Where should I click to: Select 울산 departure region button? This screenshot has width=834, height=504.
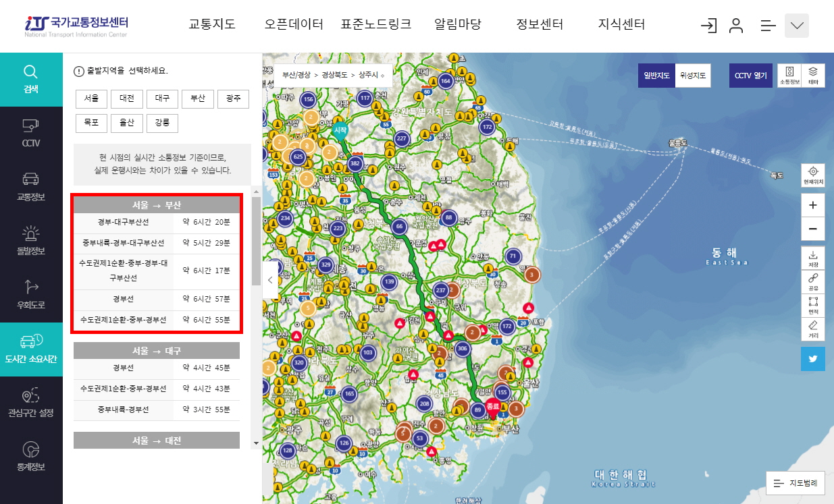[127, 123]
